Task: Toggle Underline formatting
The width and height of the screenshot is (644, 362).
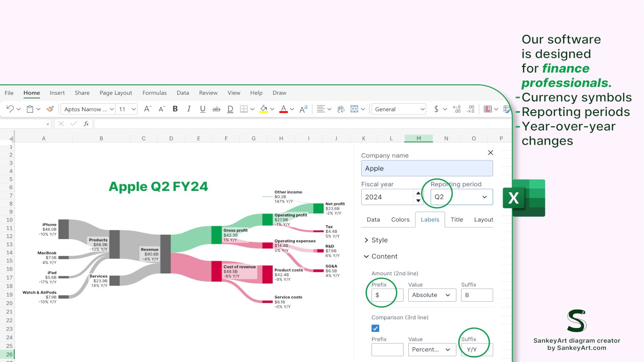Action: [x=203, y=109]
